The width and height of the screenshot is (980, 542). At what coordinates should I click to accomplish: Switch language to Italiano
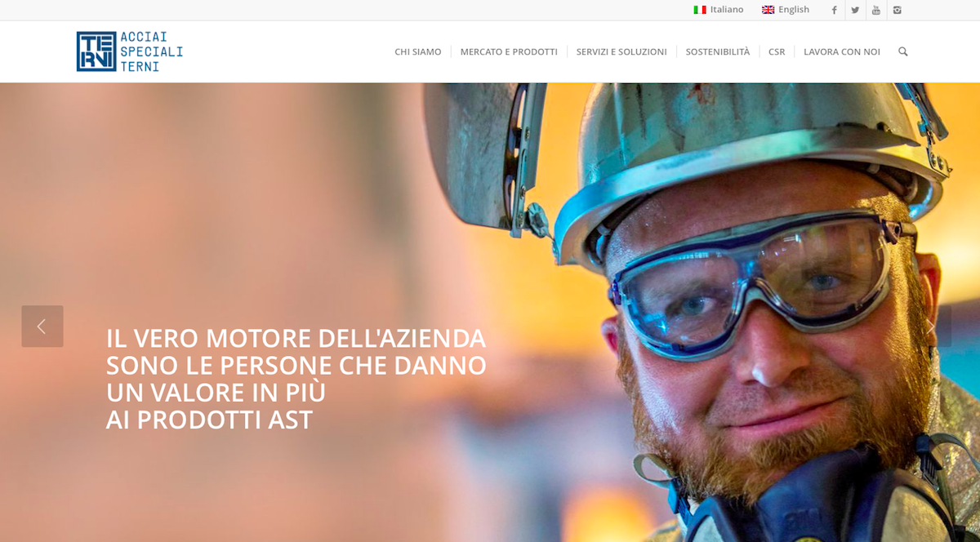coord(727,10)
